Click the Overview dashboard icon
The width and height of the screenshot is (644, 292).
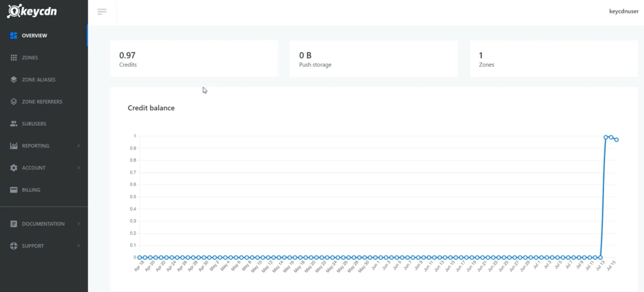(x=14, y=35)
